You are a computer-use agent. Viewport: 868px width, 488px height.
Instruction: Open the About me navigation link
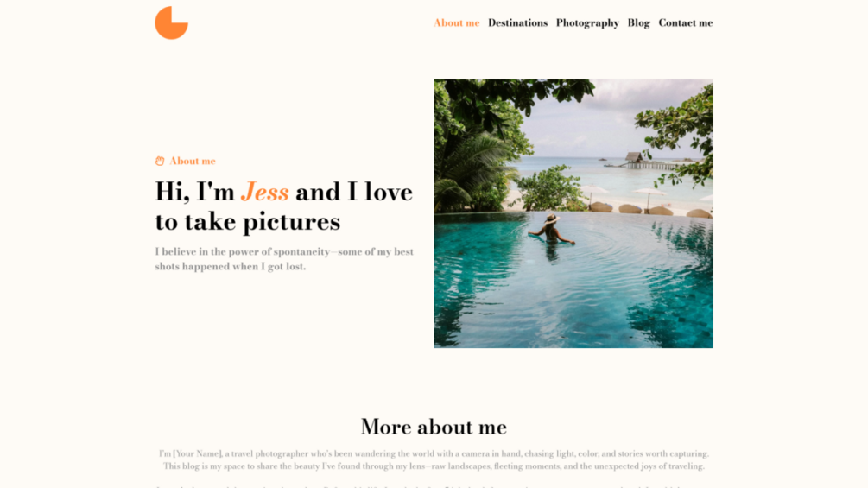[456, 22]
